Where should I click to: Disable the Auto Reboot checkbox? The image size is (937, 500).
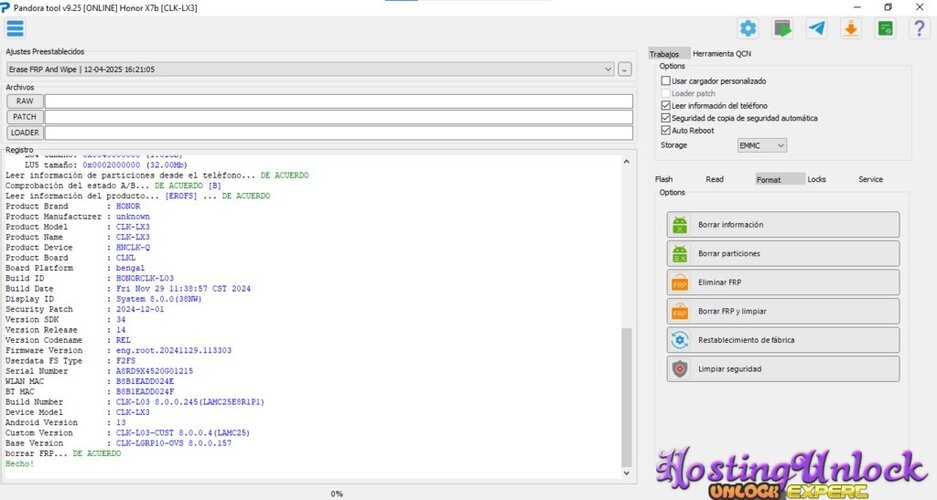tap(666, 130)
